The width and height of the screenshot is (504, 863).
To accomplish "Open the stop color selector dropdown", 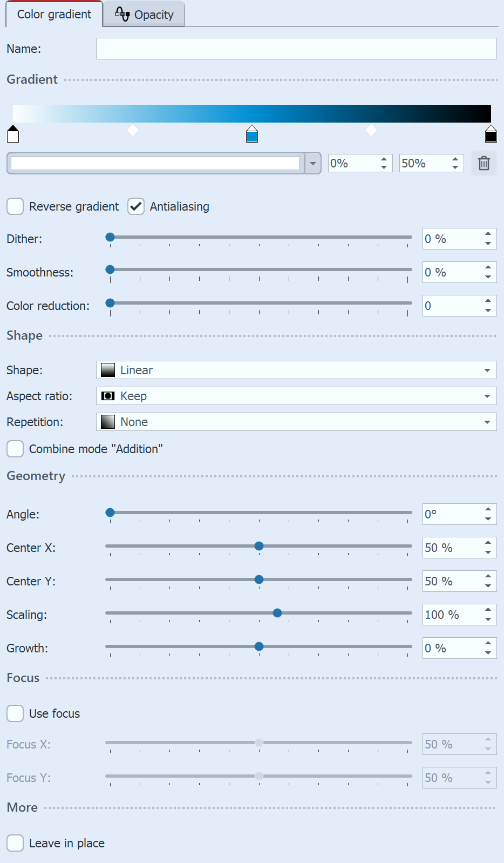I will 312,163.
